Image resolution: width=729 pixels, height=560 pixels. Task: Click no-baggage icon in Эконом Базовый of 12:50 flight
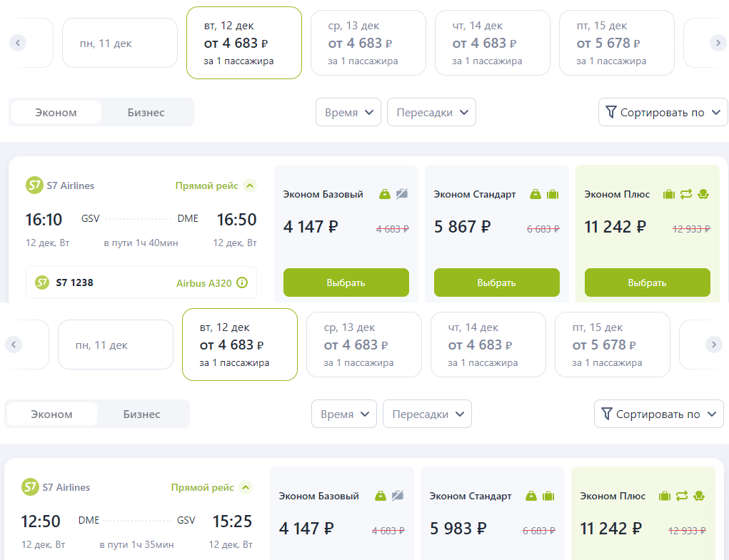(x=398, y=496)
